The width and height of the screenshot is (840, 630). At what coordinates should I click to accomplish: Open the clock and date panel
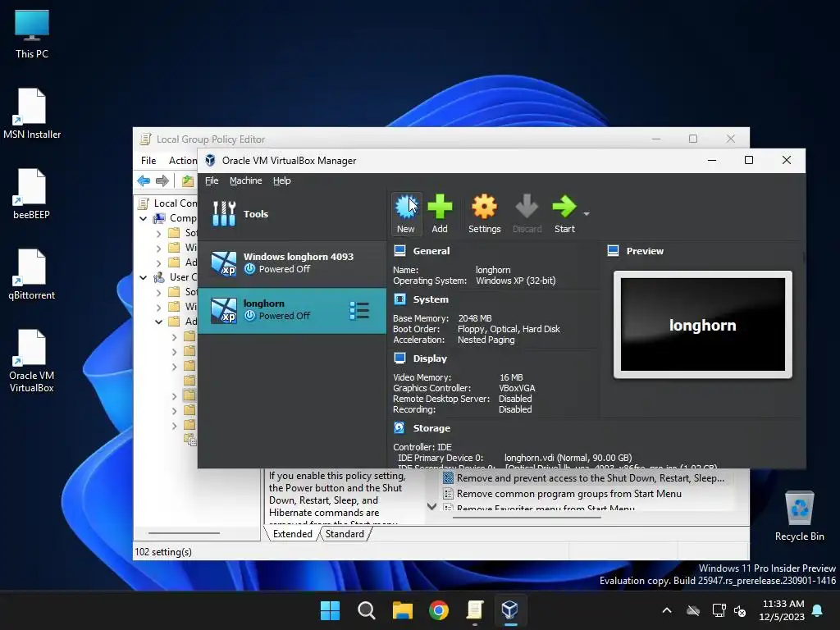click(782, 610)
